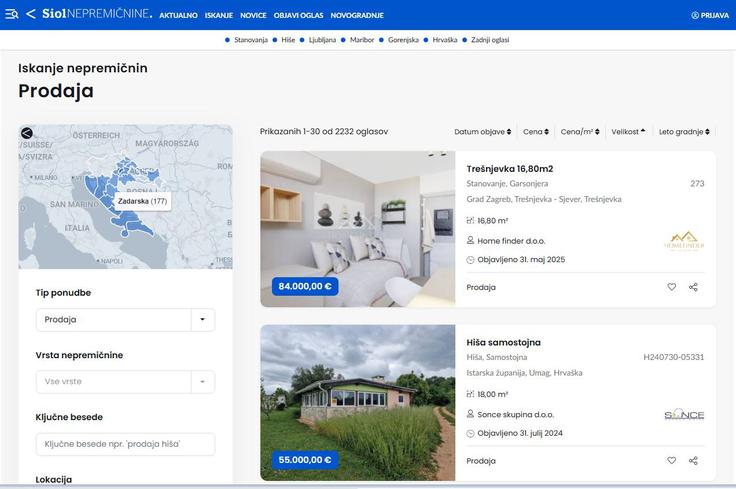Sort listings by Velikost

click(x=628, y=132)
